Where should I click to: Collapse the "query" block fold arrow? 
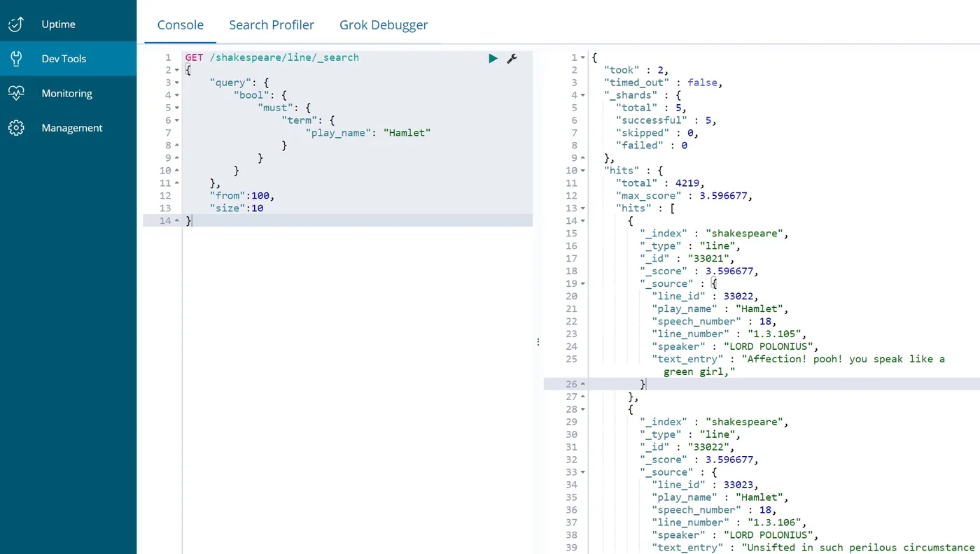[x=177, y=83]
